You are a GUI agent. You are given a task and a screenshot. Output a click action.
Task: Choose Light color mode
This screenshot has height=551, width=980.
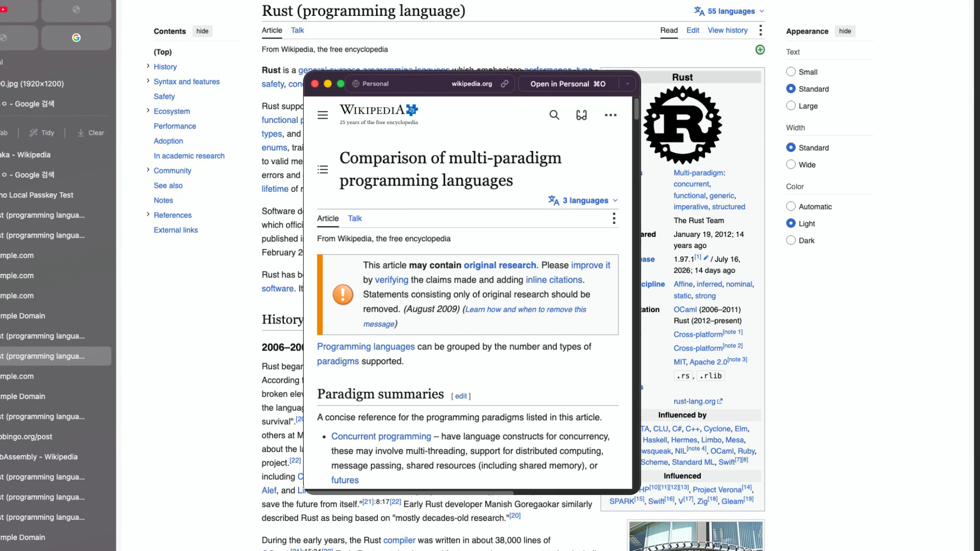coord(791,223)
